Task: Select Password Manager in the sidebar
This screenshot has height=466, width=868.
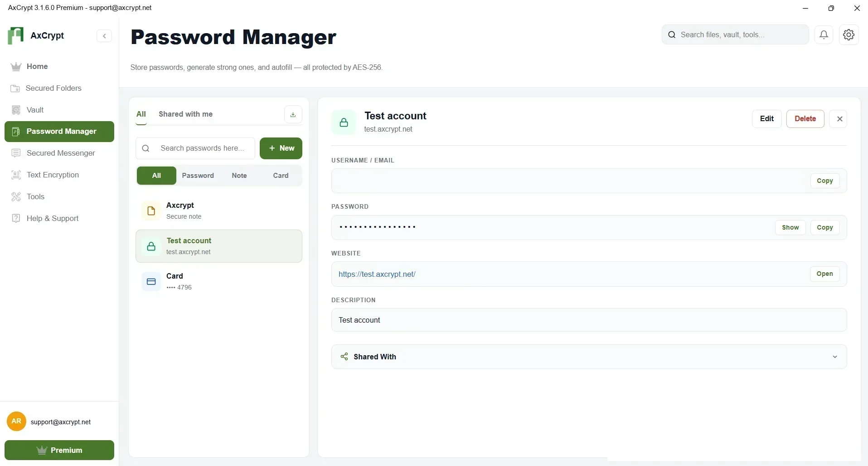Action: pyautogui.click(x=59, y=132)
